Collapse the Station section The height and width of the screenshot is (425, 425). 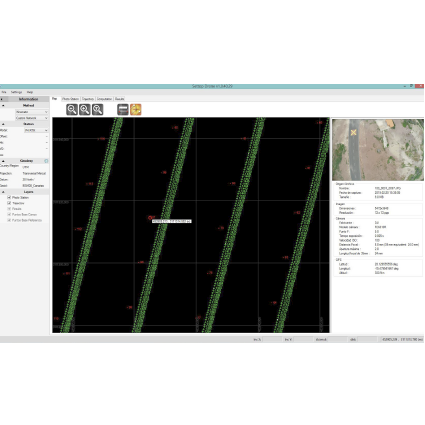pos(3,124)
